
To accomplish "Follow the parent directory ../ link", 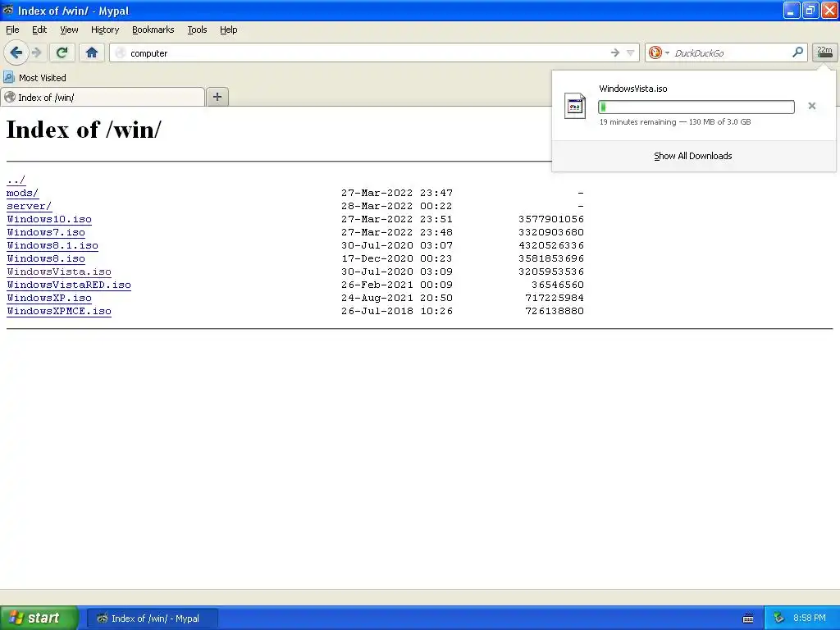I will [x=16, y=180].
